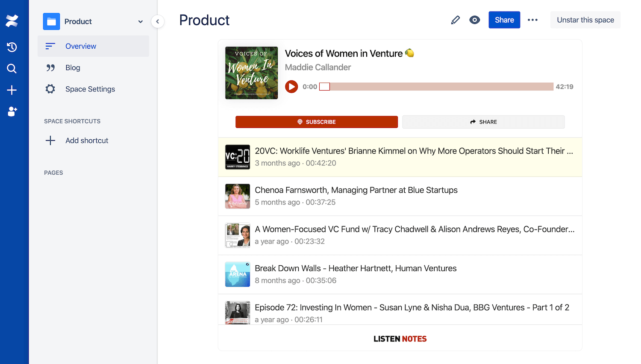Click the grey SHARE button in the player
Viewport: 641px width, 364px height.
(x=483, y=122)
